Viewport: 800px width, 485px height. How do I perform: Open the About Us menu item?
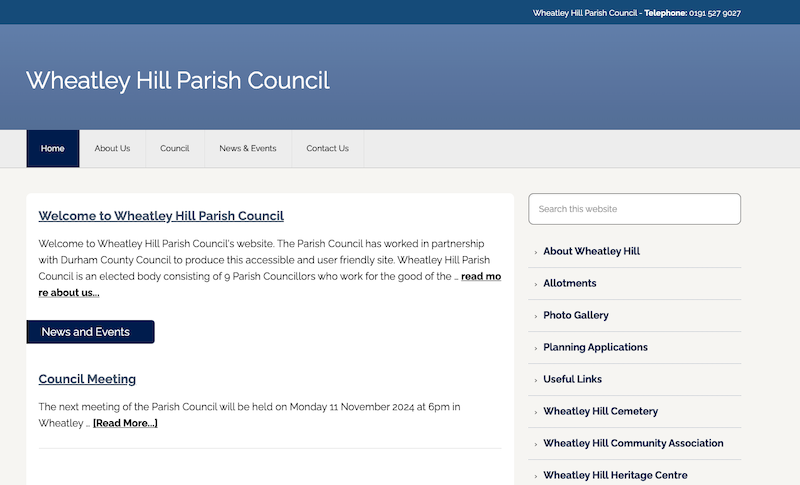click(112, 149)
